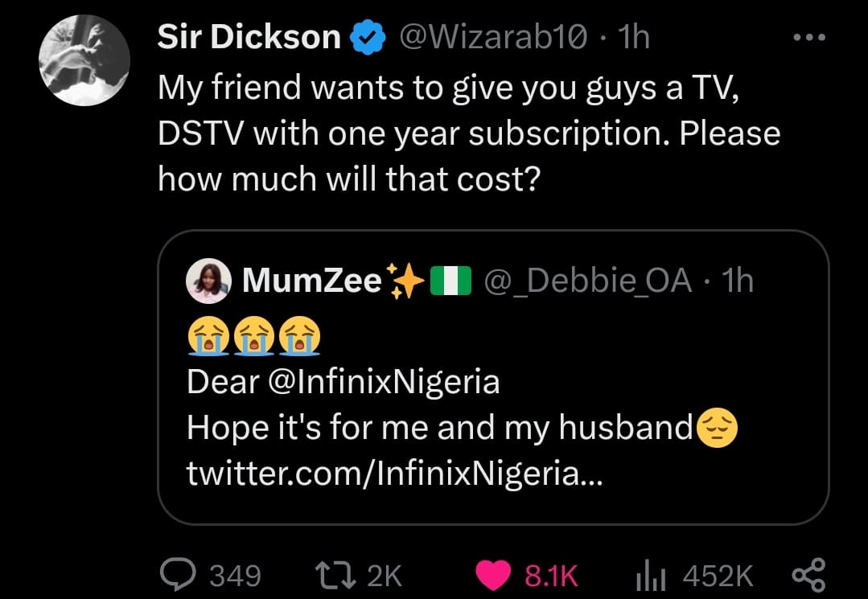Follow the twitter.com/InfinixNigeria link
The image size is (868, 599).
pyautogui.click(x=393, y=474)
